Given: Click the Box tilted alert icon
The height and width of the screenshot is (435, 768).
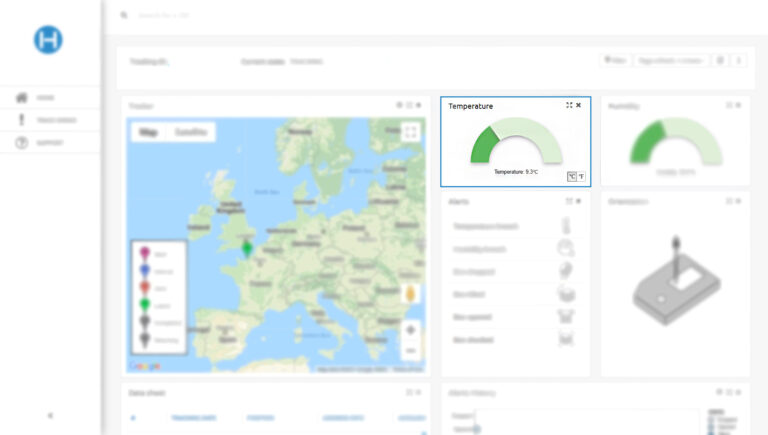Looking at the screenshot, I should (x=566, y=294).
